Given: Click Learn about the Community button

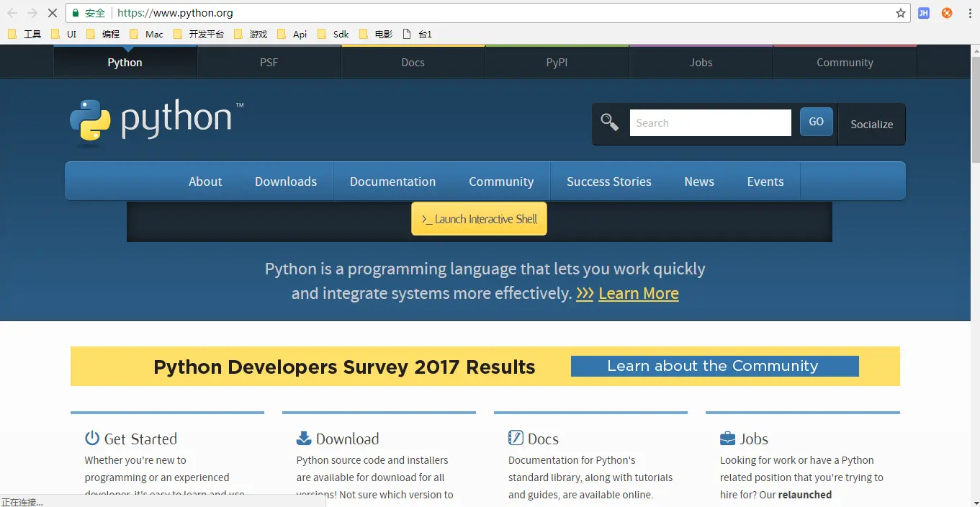Looking at the screenshot, I should [714, 366].
